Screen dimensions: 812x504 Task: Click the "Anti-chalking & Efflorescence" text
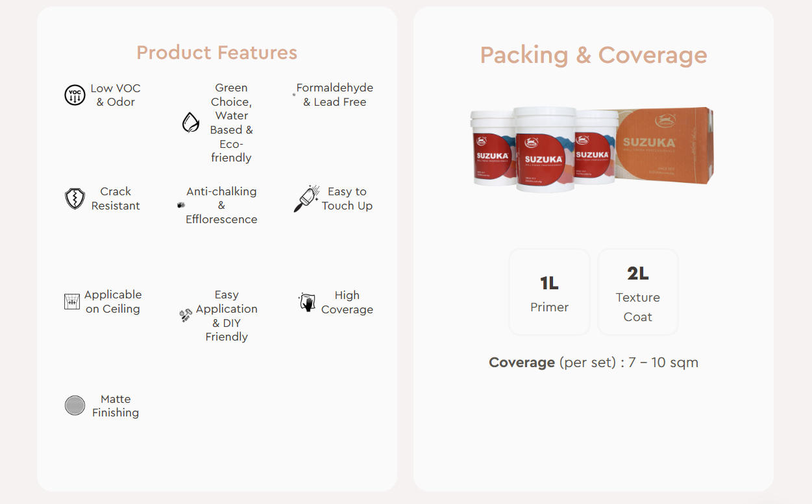tap(221, 205)
